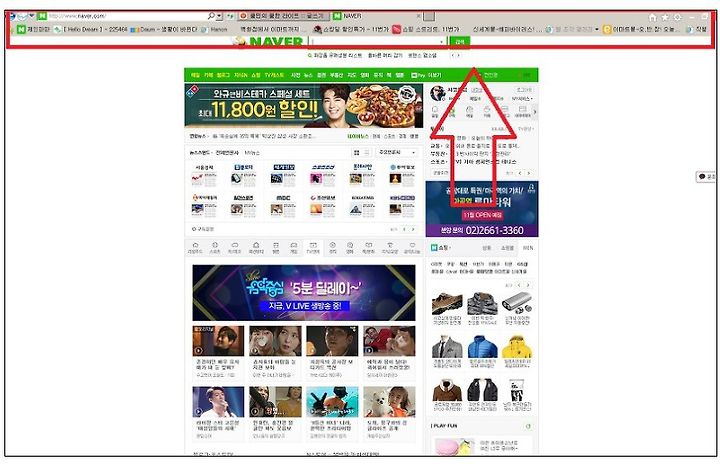
Task: Open the newsstand press category dropdown
Action: (397, 152)
